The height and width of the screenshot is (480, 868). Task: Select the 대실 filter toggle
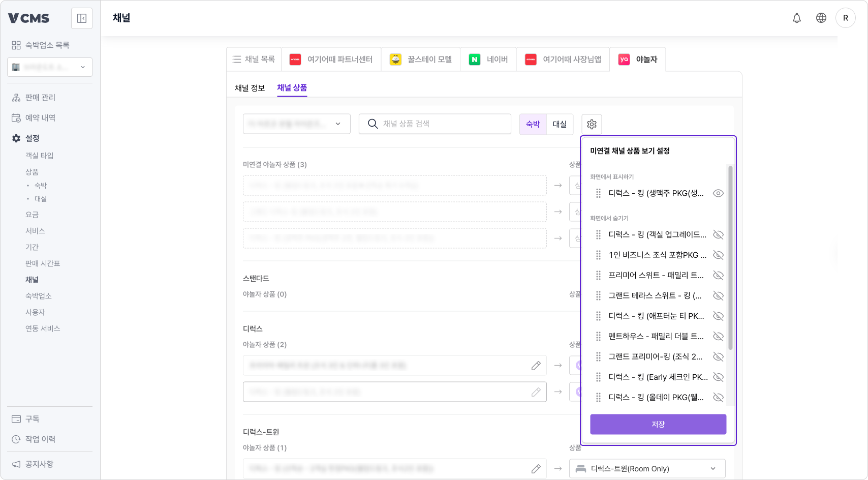[559, 124]
